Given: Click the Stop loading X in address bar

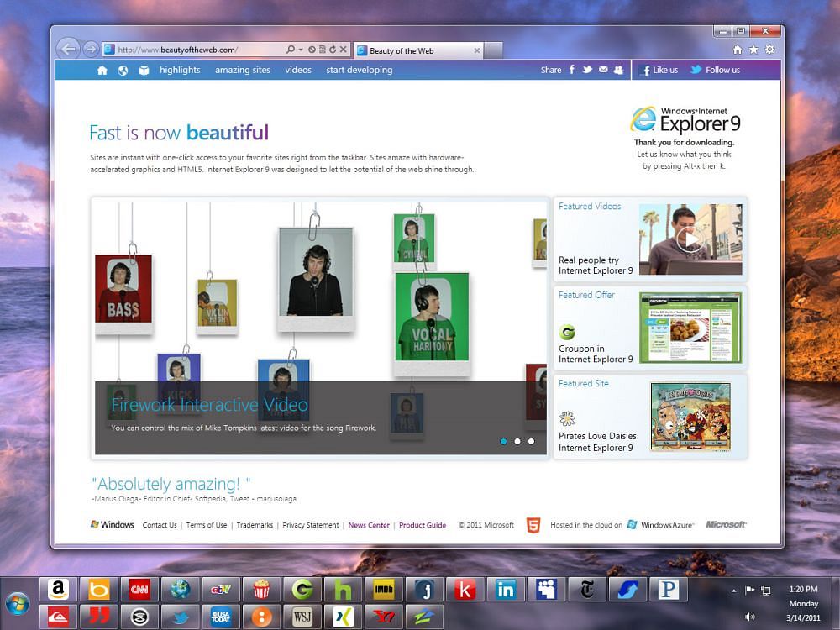Looking at the screenshot, I should click(344, 50).
